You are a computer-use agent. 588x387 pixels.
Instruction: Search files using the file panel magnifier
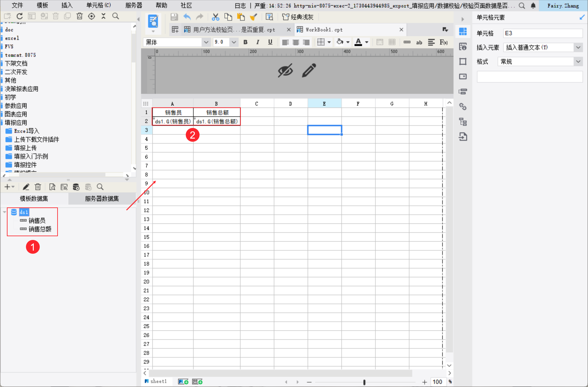(116, 16)
